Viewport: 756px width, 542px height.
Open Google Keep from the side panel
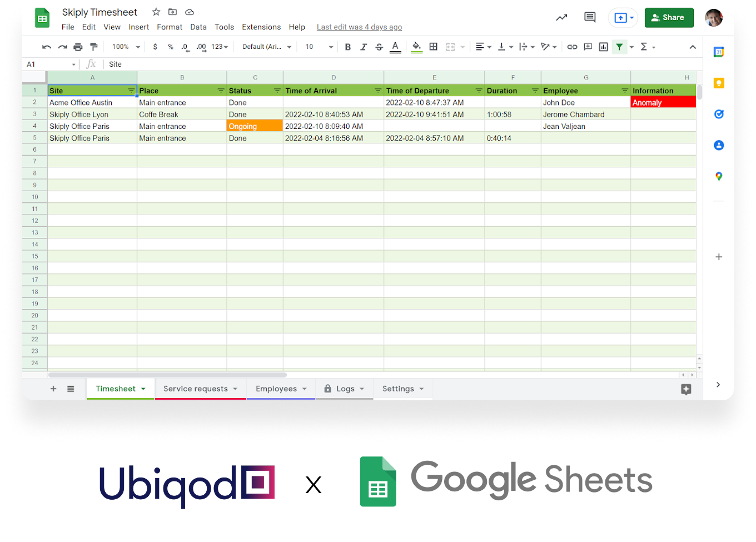(x=719, y=83)
